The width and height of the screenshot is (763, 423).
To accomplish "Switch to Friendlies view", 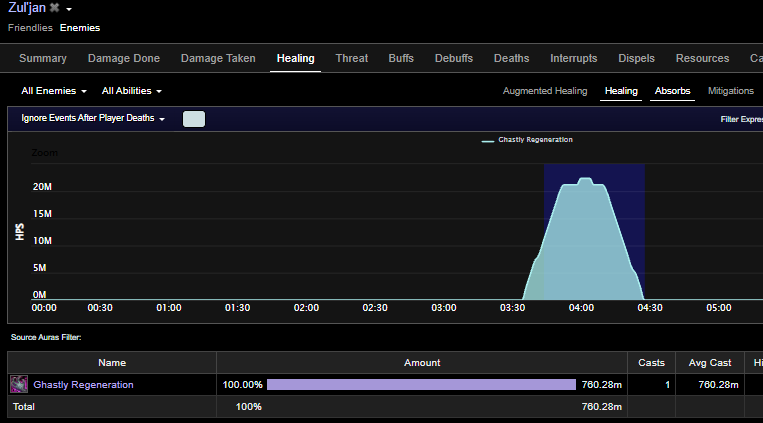I will coord(30,28).
